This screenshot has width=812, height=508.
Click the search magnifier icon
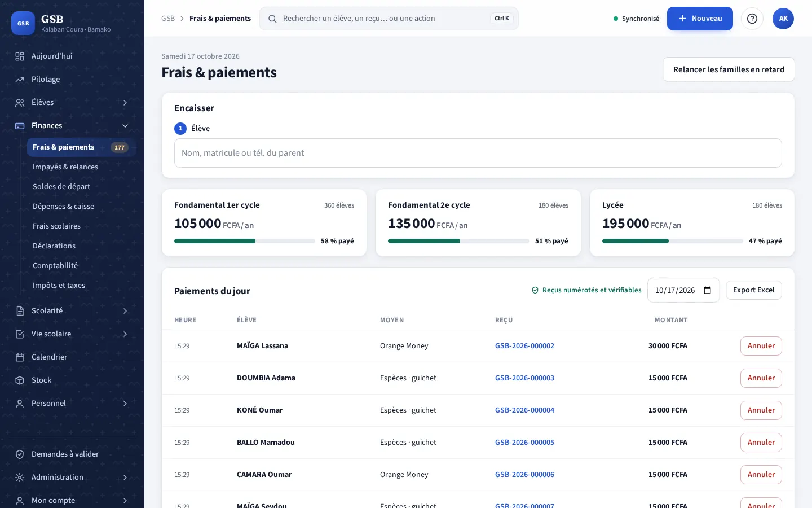point(272,19)
